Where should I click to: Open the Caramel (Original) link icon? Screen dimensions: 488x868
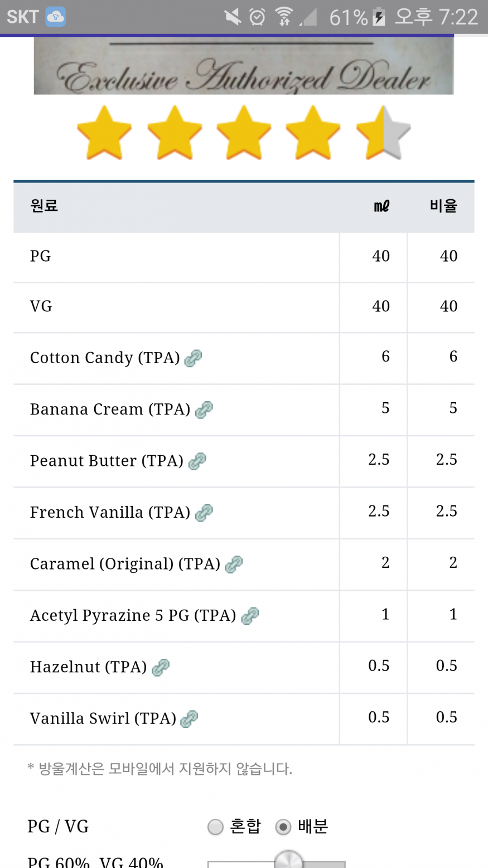[233, 564]
